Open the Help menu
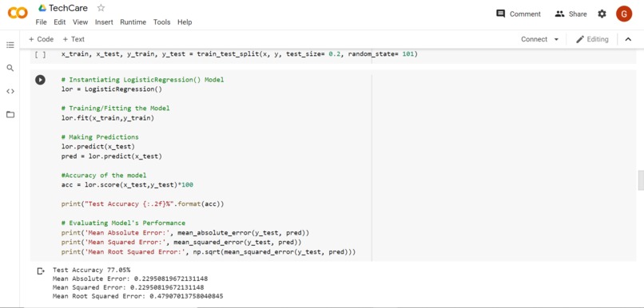The width and height of the screenshot is (644, 308). coord(185,22)
